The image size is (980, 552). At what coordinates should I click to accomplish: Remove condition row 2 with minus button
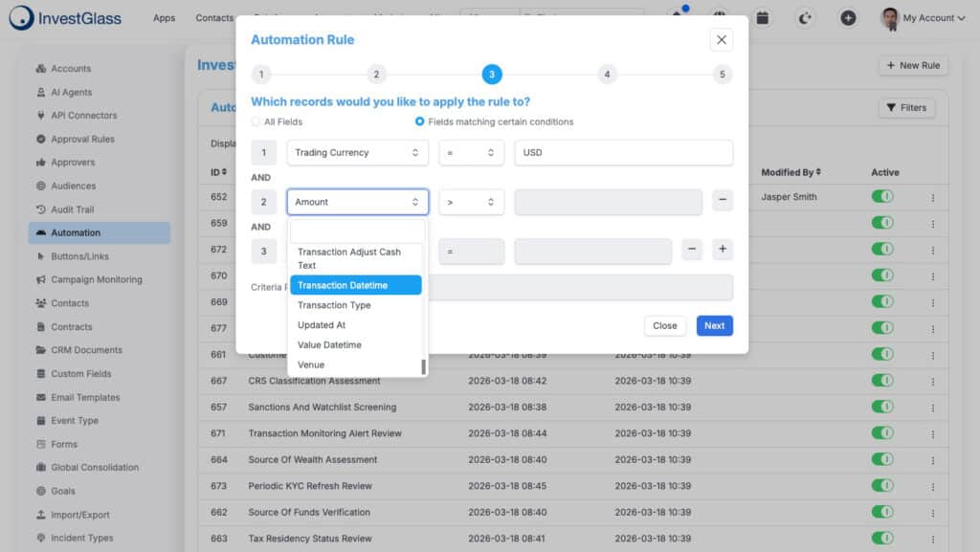point(723,200)
